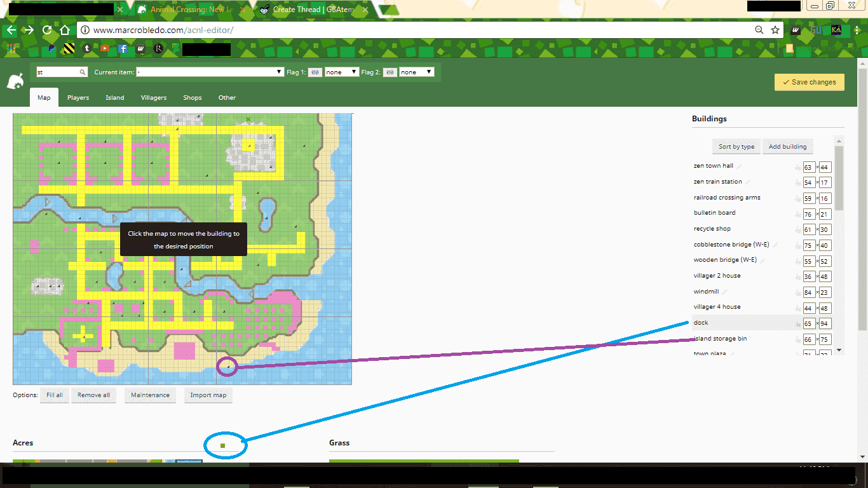Click the search magnifier in the item filter

[83, 72]
